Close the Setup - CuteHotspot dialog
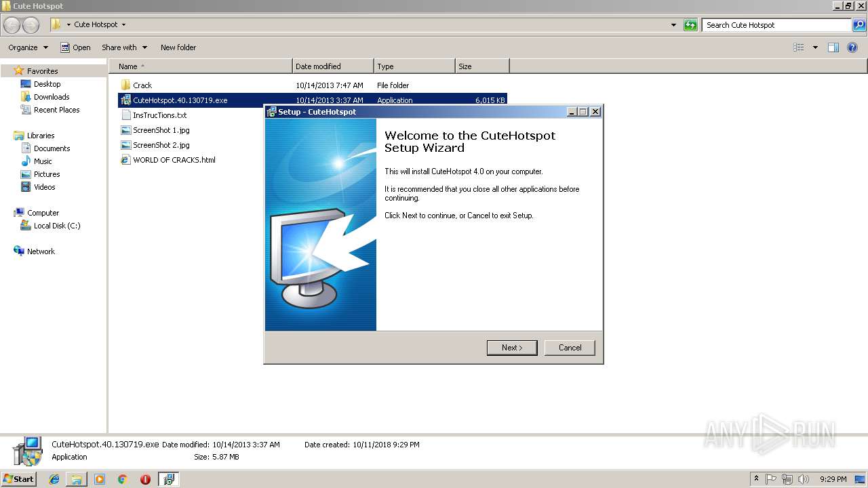Screen dimensions: 868x488 (595, 112)
